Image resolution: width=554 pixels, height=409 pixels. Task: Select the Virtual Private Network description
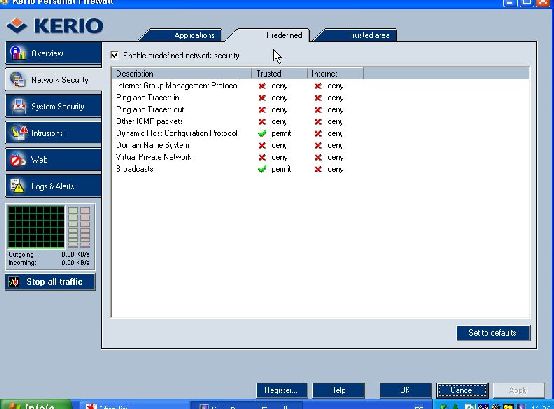tap(154, 157)
